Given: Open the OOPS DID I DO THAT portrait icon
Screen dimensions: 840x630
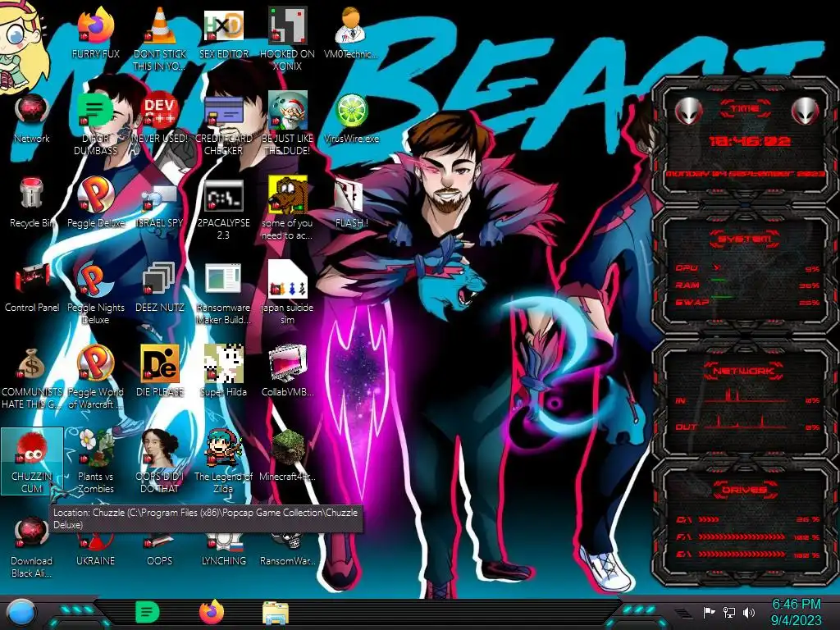Looking at the screenshot, I should tap(160, 462).
